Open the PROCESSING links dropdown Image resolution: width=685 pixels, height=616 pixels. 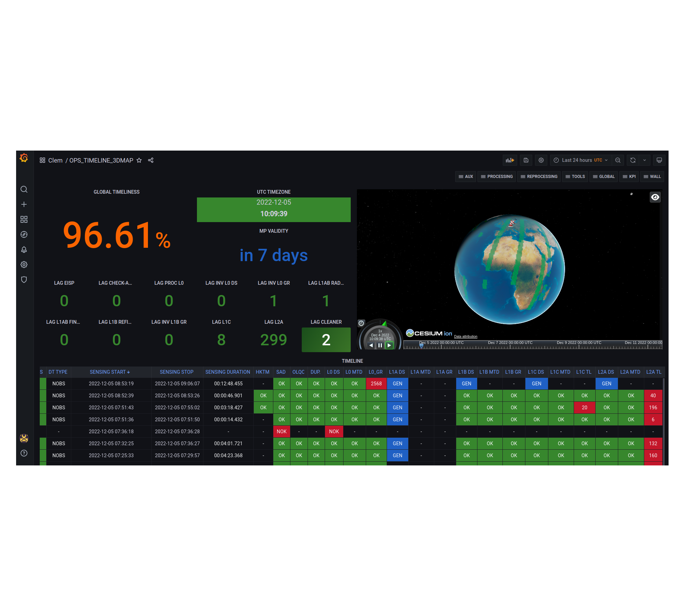(497, 177)
